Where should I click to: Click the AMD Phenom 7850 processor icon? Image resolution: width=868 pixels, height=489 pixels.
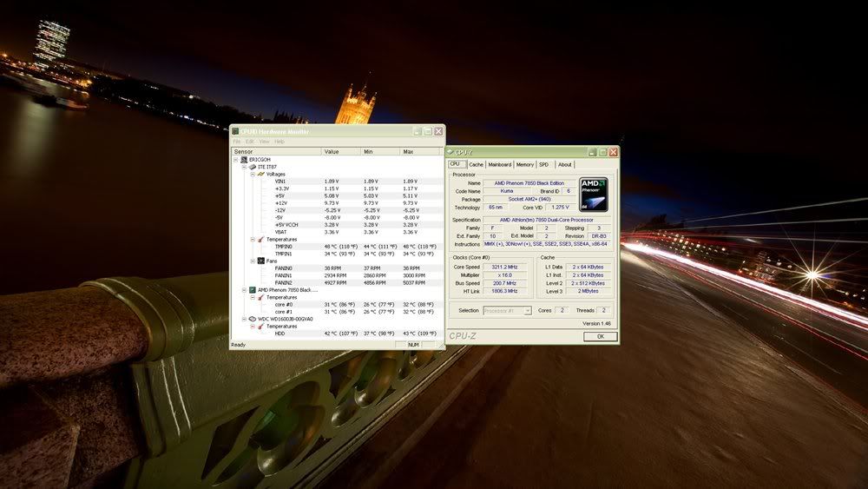pyautogui.click(x=252, y=290)
